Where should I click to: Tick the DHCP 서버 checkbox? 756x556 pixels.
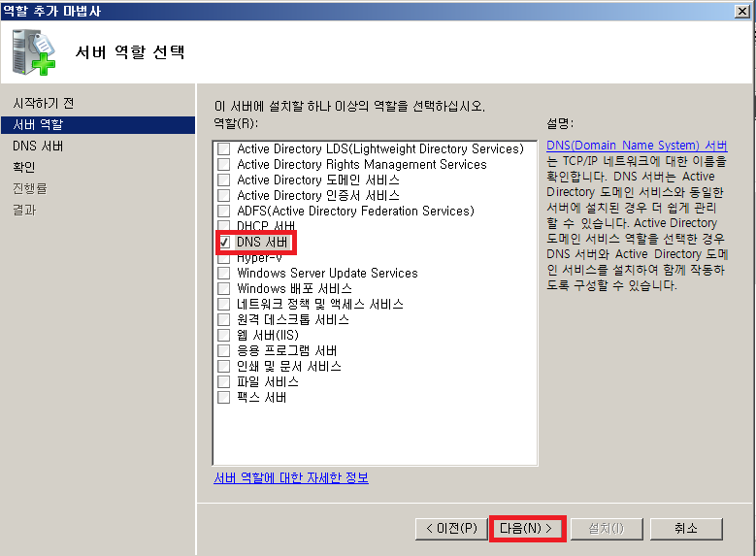tap(224, 225)
